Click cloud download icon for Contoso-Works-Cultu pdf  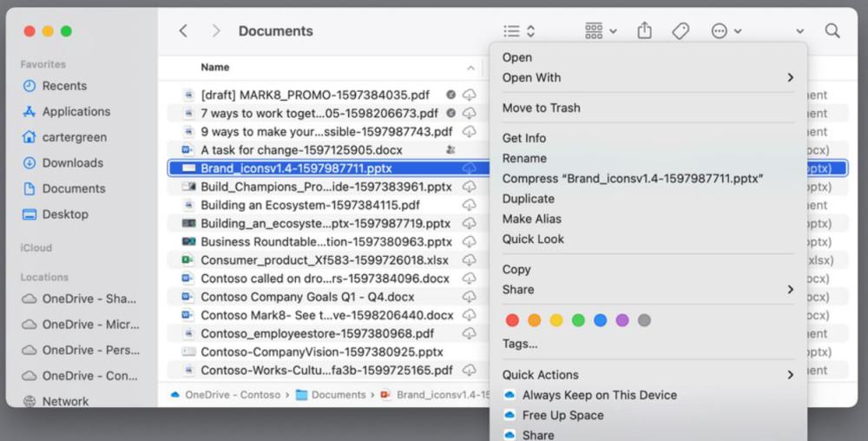469,370
